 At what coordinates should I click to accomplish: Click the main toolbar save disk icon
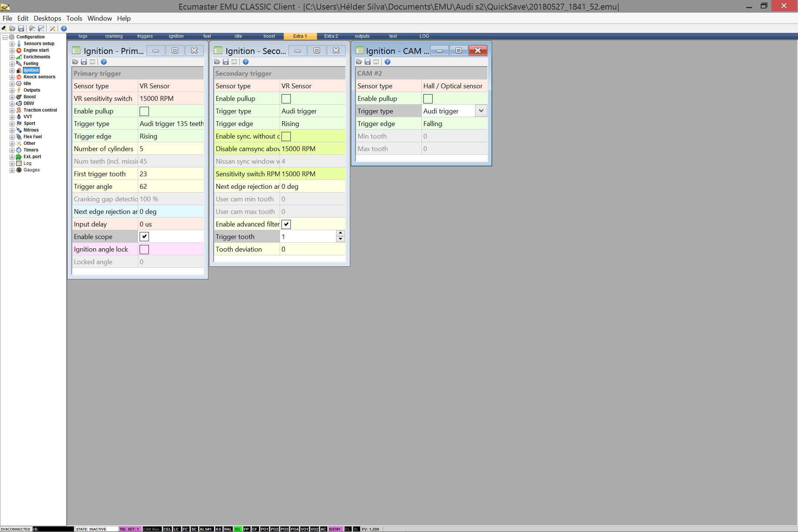click(x=21, y=28)
